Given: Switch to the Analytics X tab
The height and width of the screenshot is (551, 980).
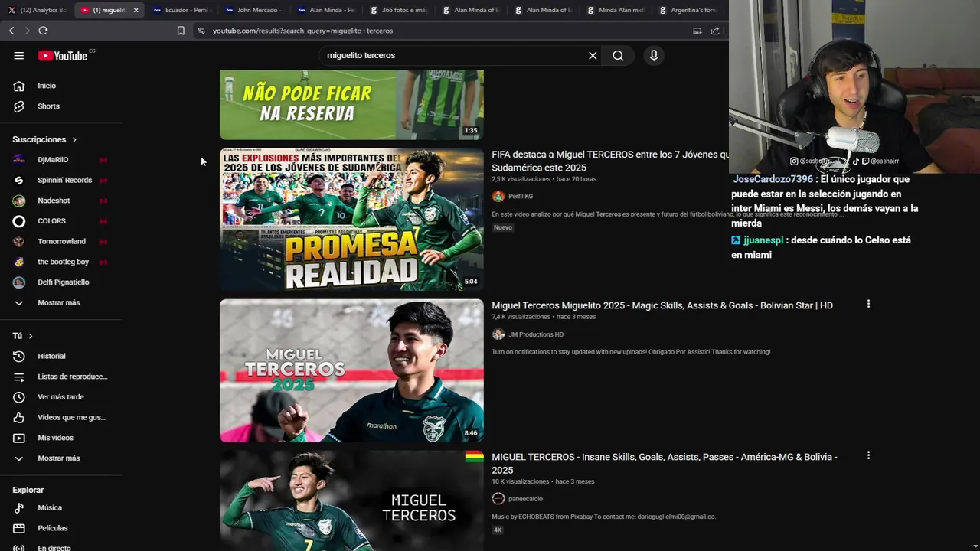Looking at the screenshot, I should [37, 10].
